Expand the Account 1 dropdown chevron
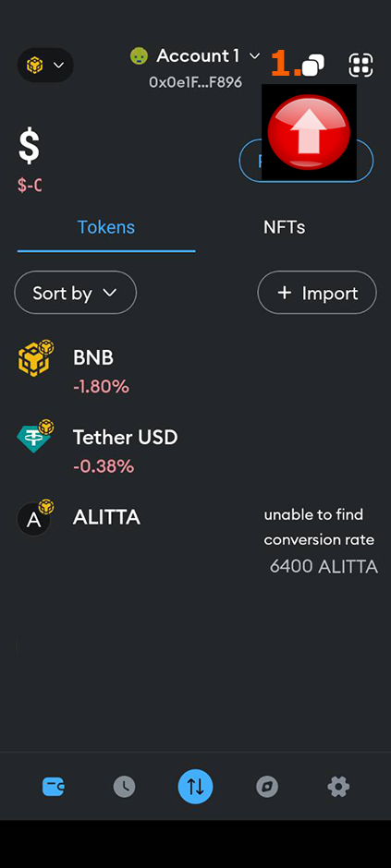This screenshot has height=868, width=391. click(254, 56)
